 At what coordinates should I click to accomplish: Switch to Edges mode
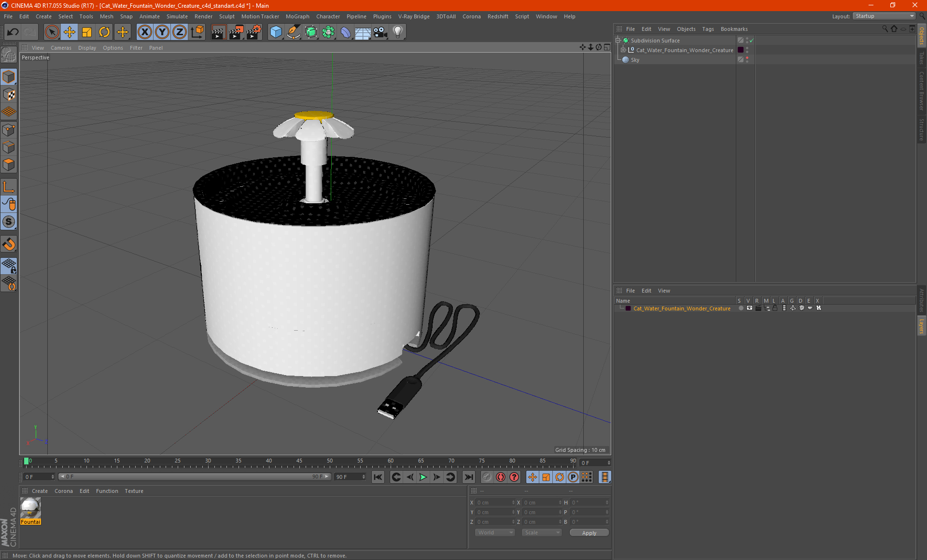(9, 147)
